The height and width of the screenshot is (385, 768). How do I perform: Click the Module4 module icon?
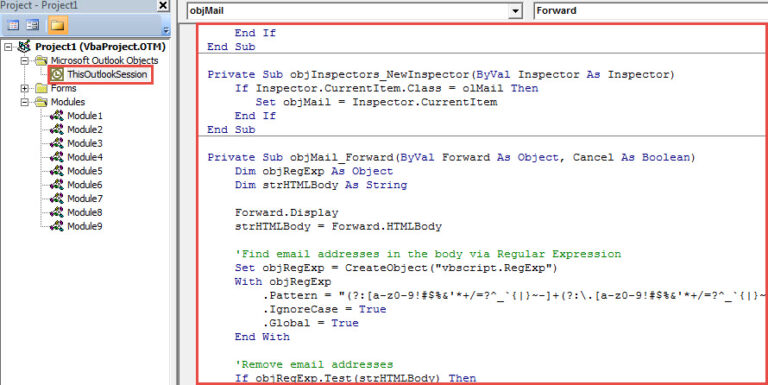57,157
